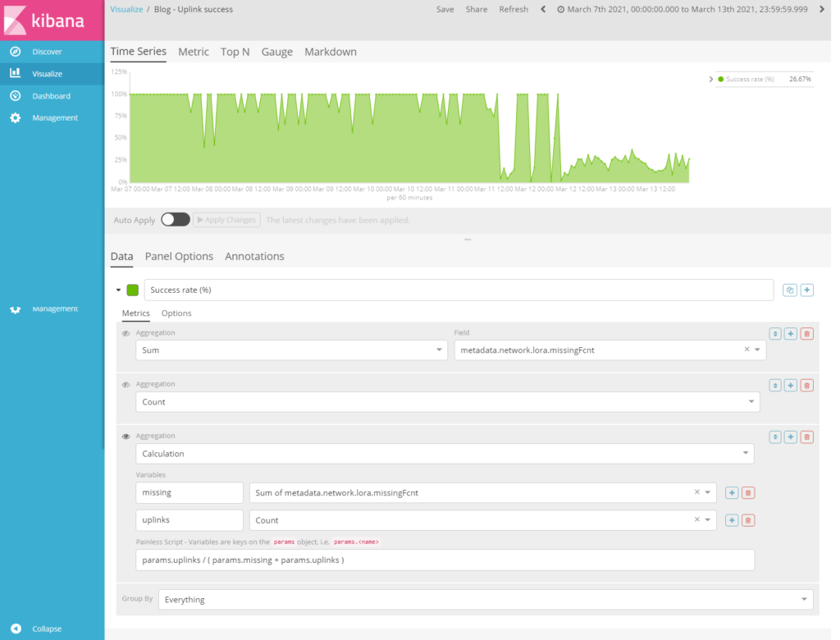Viewport: 840px width, 640px height.
Task: Open the March 7th–13th time range picker
Action: (x=682, y=9)
